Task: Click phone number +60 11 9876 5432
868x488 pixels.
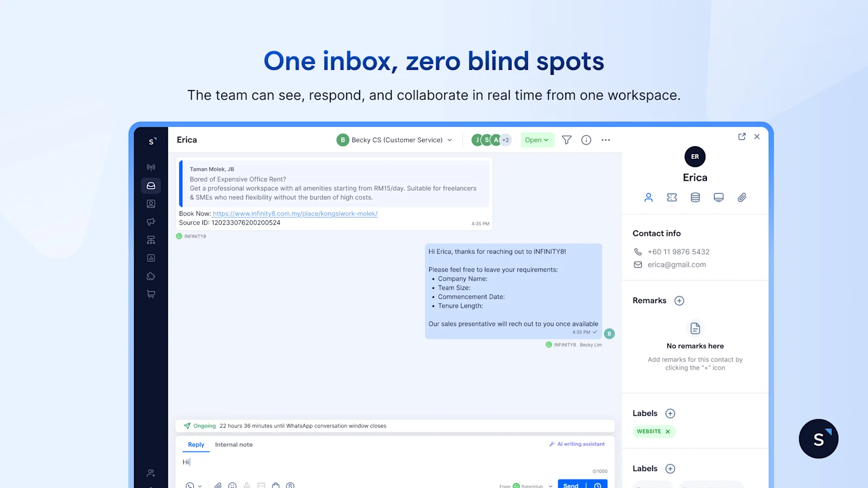Action: (x=679, y=252)
